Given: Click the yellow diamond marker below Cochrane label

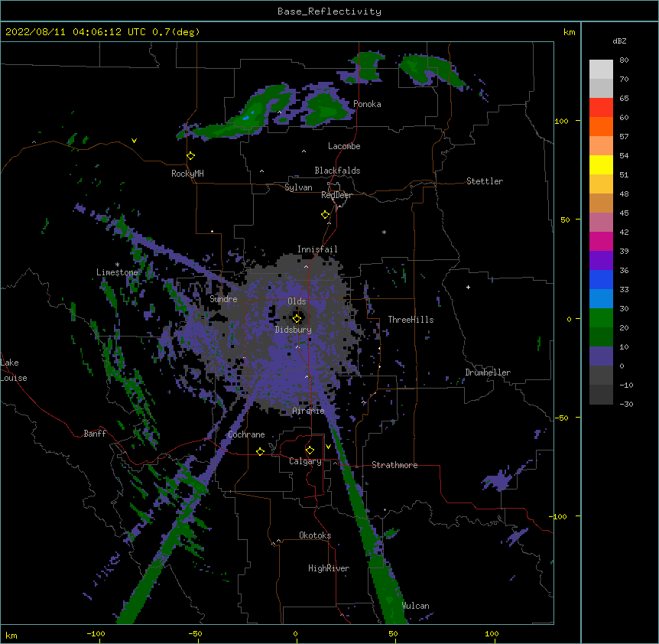Looking at the screenshot, I should click(260, 451).
